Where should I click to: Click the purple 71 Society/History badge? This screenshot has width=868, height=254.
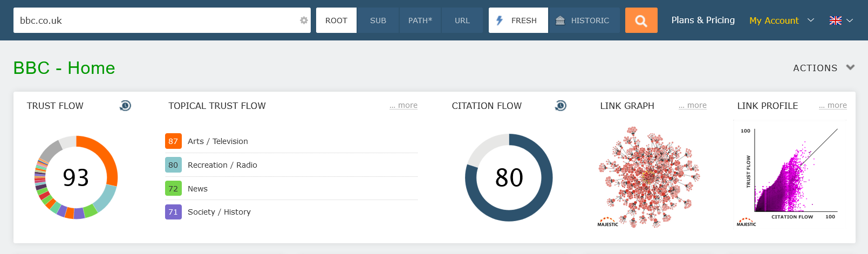click(173, 212)
